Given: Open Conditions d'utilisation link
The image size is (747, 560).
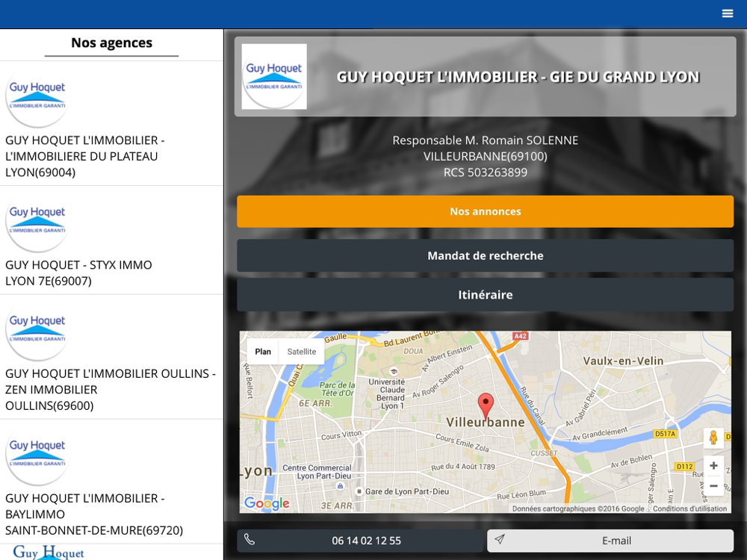Looking at the screenshot, I should pos(689,508).
